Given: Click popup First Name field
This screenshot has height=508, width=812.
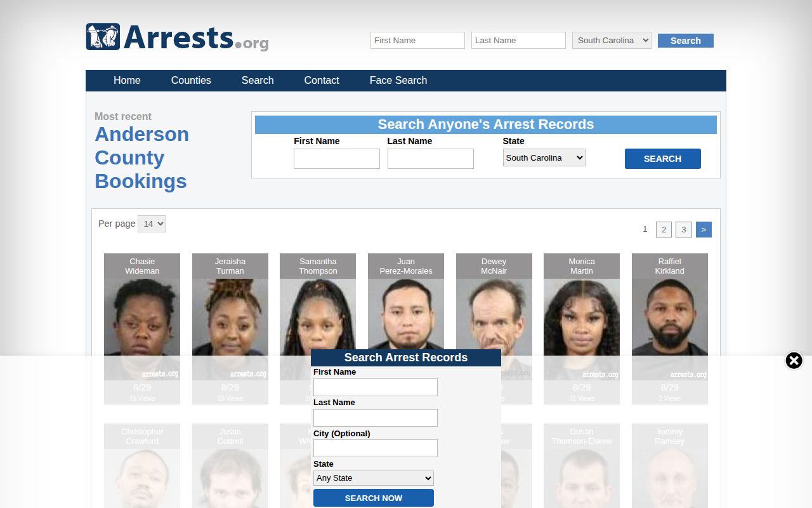Looking at the screenshot, I should coord(376,387).
